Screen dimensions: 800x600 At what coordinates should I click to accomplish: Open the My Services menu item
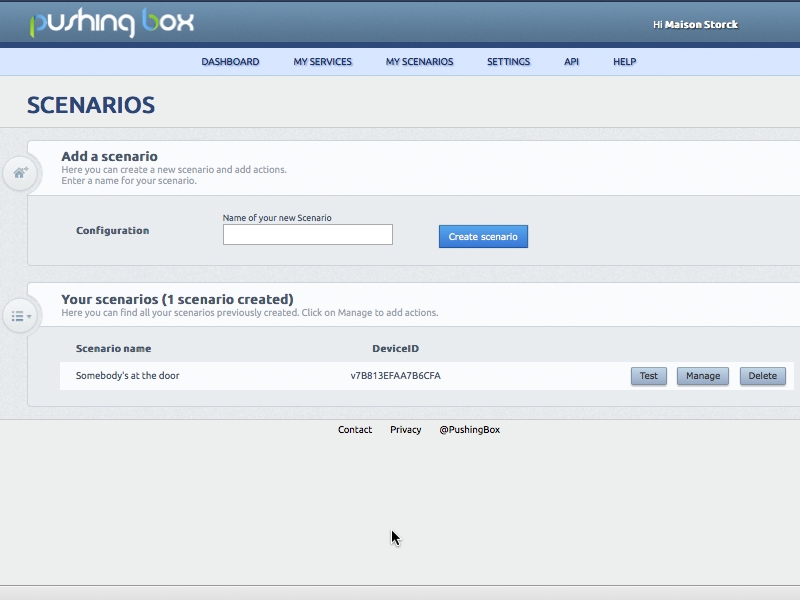point(322,61)
